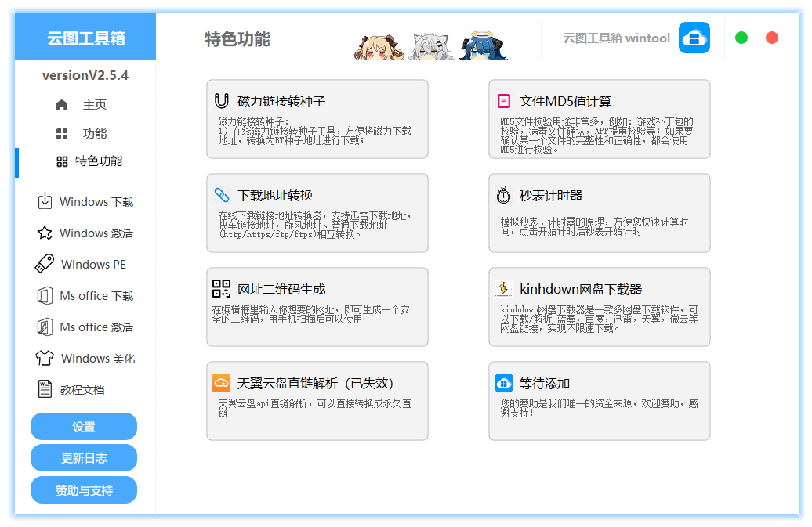Click the magnet icon for magnet-to-torrent tool
The image size is (812, 527).
click(x=221, y=101)
